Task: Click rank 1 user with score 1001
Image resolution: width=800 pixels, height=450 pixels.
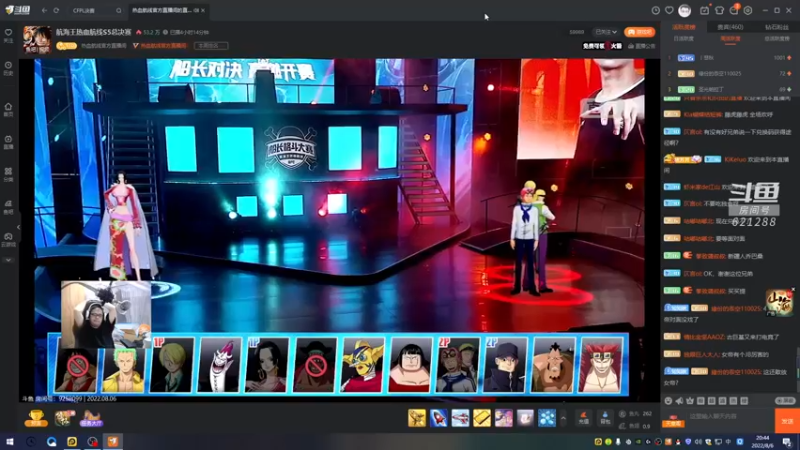Action: 730,58
